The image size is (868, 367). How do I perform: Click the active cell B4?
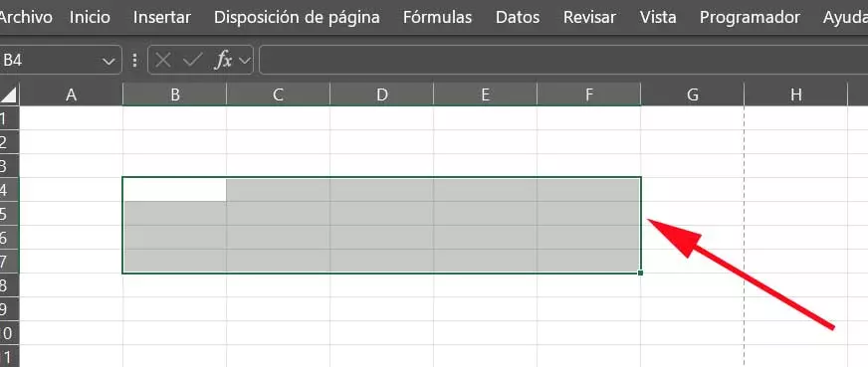pos(174,190)
